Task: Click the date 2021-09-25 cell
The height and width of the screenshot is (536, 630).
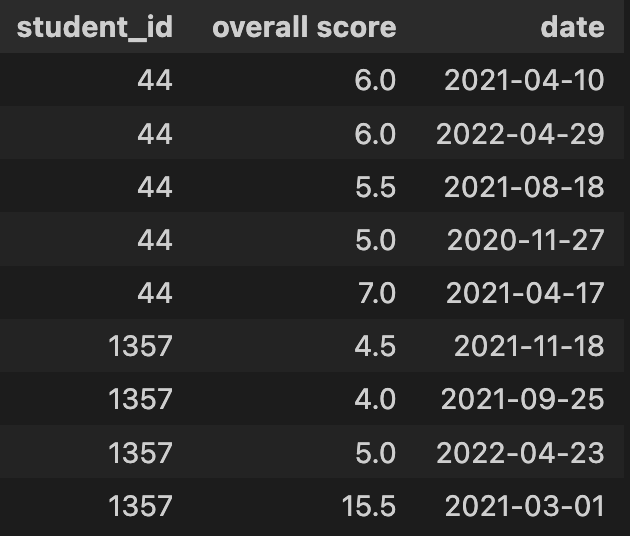Action: [522, 399]
